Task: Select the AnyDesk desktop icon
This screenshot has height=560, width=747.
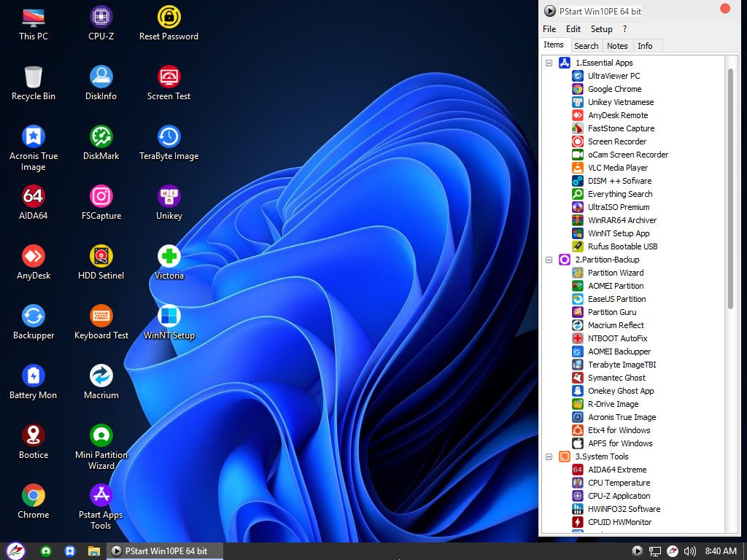Action: click(34, 262)
